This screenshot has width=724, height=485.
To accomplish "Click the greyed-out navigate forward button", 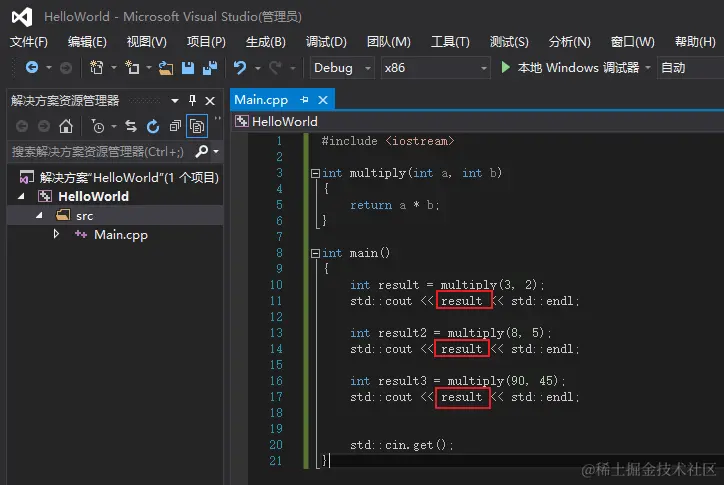I will tap(66, 68).
